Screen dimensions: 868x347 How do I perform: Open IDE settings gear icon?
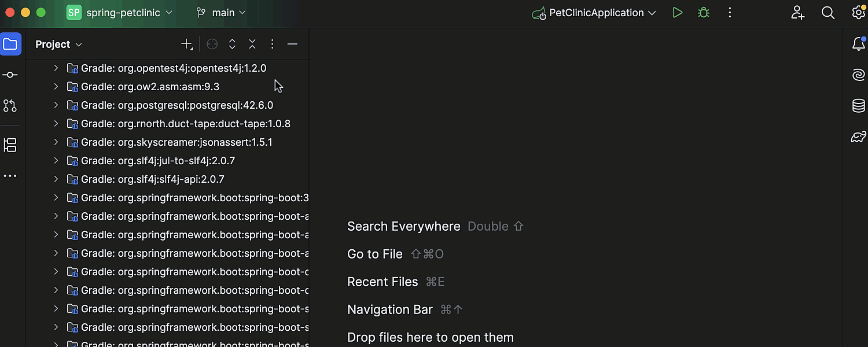click(859, 13)
